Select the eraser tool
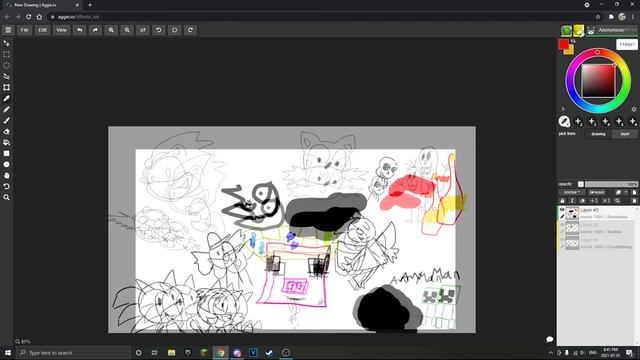The height and width of the screenshot is (360, 640). [x=7, y=131]
